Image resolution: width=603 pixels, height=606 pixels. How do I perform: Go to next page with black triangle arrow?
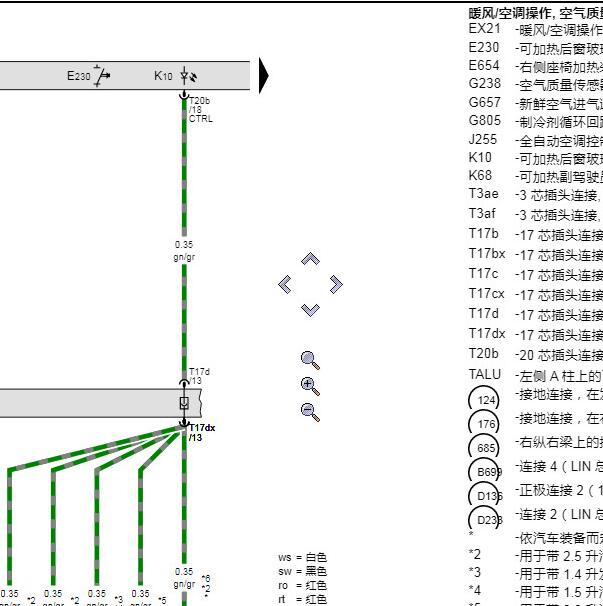pos(264,76)
